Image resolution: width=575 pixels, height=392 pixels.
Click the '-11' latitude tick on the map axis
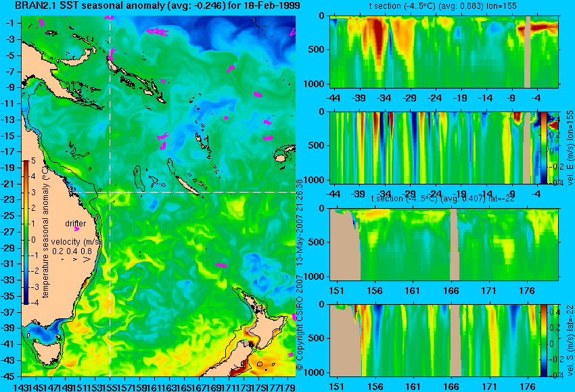coord(8,103)
